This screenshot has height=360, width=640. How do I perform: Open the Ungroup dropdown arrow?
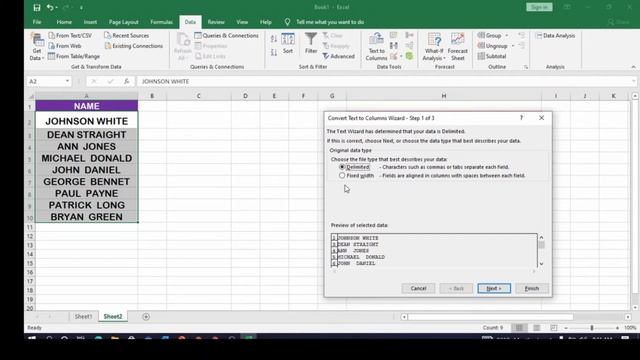coord(513,46)
